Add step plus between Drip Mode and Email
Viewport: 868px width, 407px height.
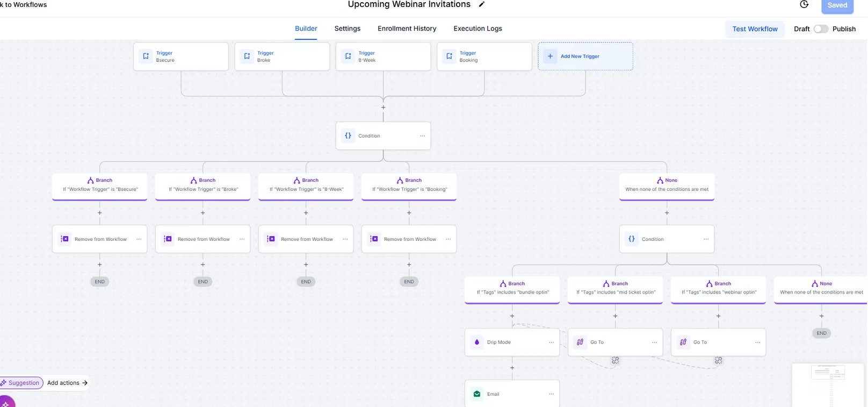tap(512, 368)
